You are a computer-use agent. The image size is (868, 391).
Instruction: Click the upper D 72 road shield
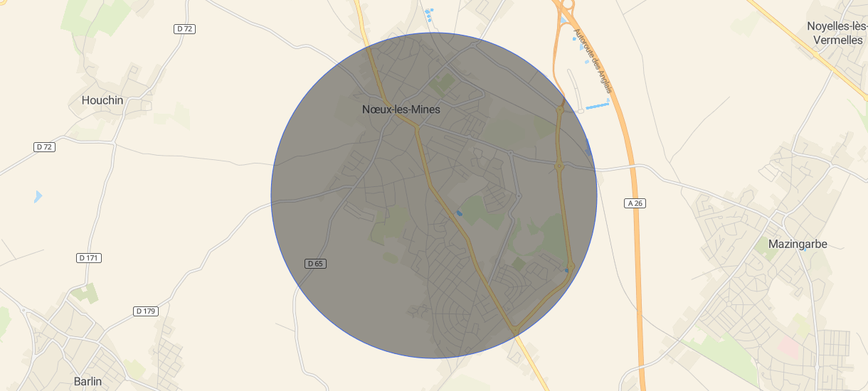click(185, 28)
